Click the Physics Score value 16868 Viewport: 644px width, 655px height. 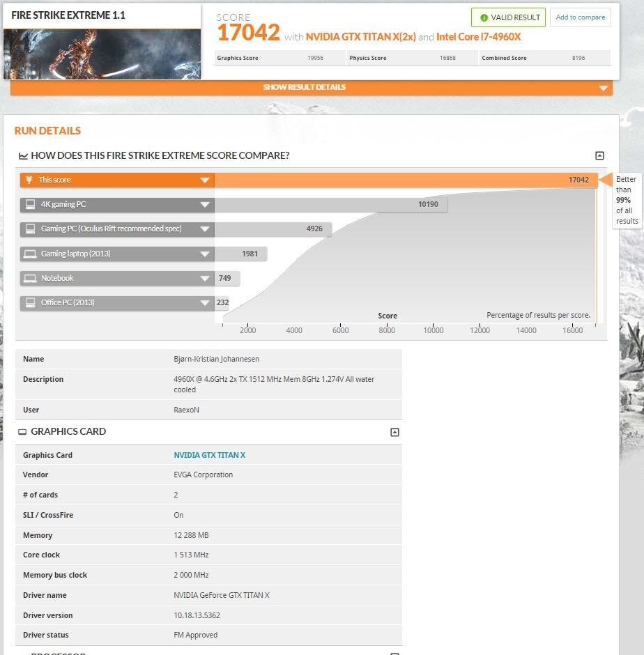pyautogui.click(x=447, y=58)
